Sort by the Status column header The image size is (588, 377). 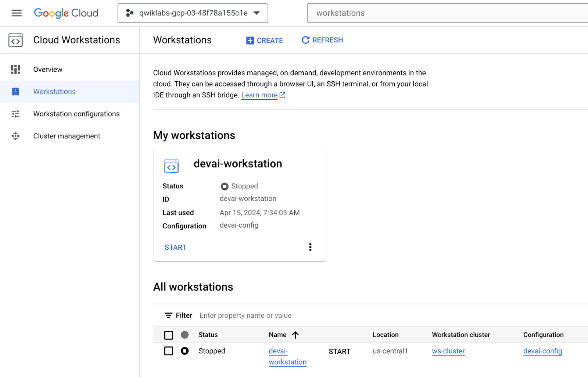(x=208, y=335)
